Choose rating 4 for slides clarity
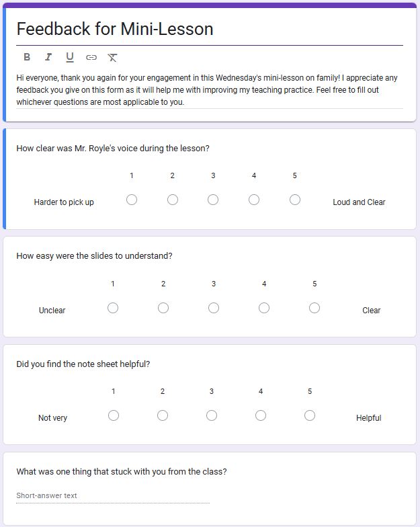This screenshot has height=527, width=420. 264,308
